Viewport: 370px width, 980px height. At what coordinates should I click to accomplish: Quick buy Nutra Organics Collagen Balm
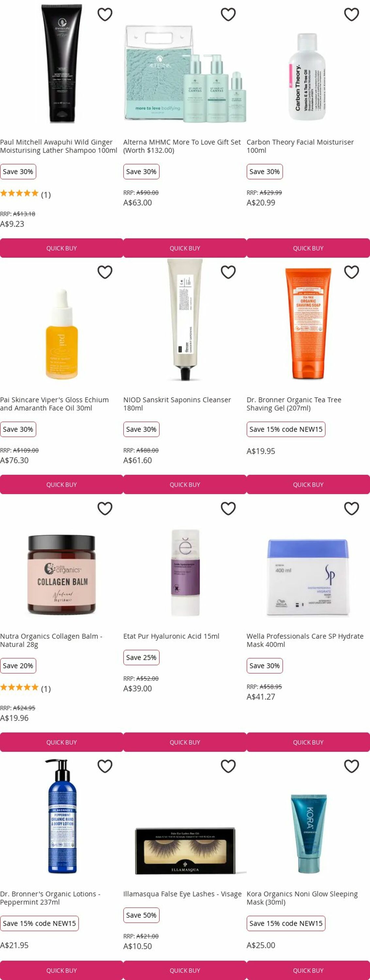point(61,742)
